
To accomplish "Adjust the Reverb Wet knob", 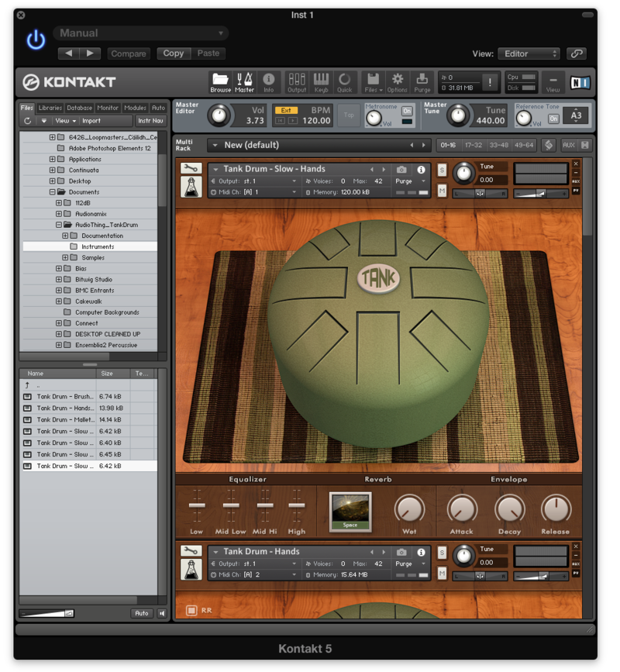I will coord(409,510).
